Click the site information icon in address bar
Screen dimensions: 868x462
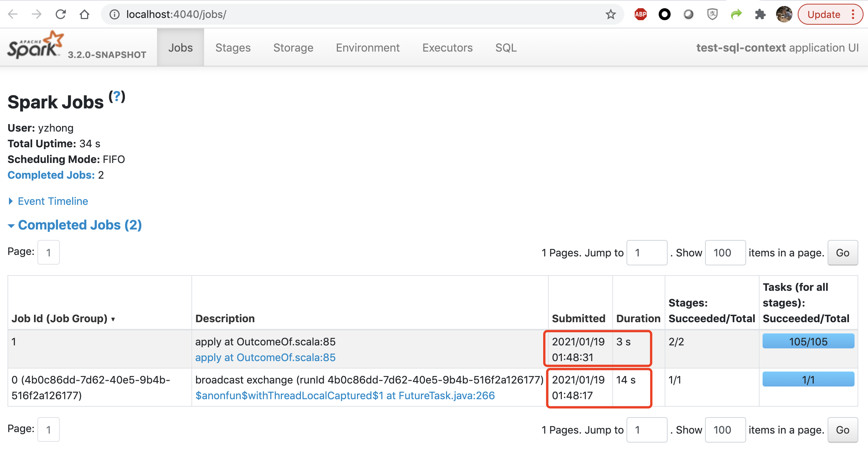pos(114,15)
